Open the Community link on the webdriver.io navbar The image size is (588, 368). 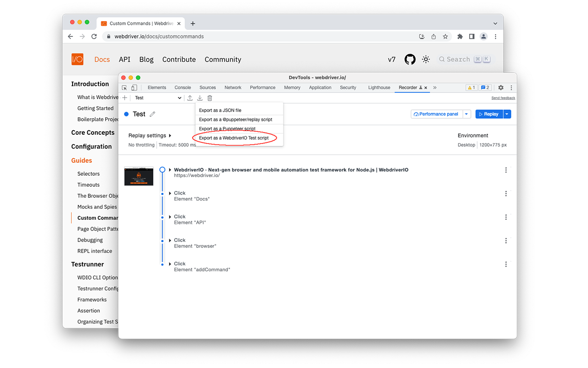point(223,59)
